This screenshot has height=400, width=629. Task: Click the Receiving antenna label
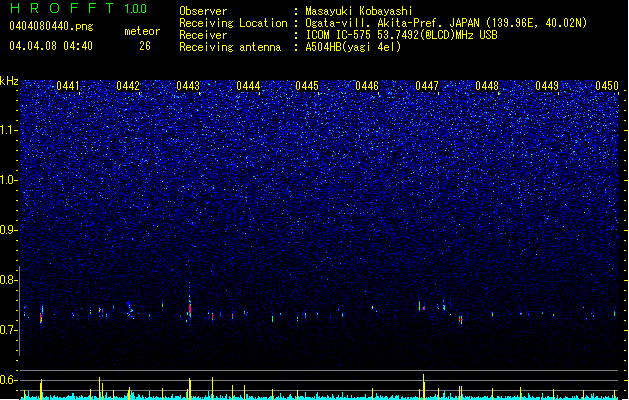[x=230, y=47]
